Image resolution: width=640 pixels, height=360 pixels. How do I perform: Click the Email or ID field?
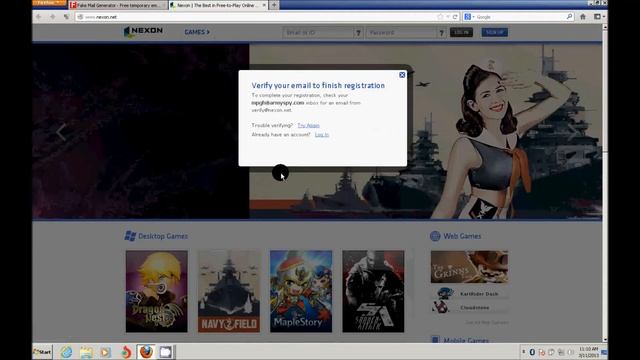(318, 33)
